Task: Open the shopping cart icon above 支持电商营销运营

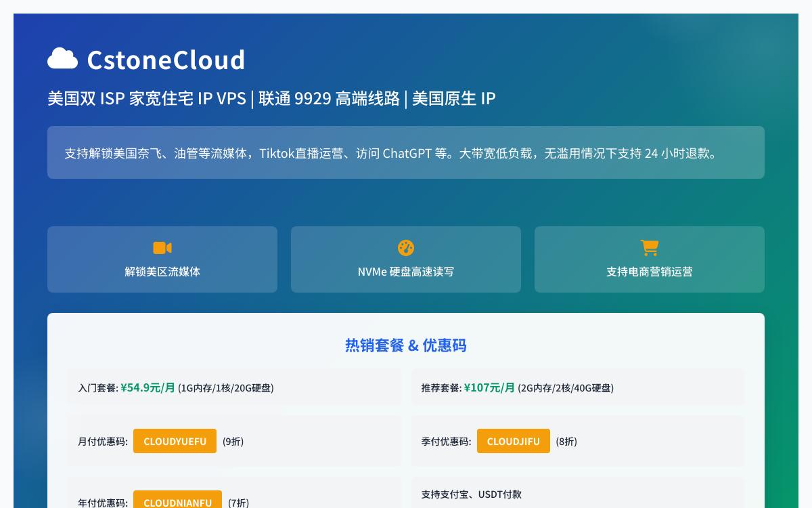Action: point(650,248)
